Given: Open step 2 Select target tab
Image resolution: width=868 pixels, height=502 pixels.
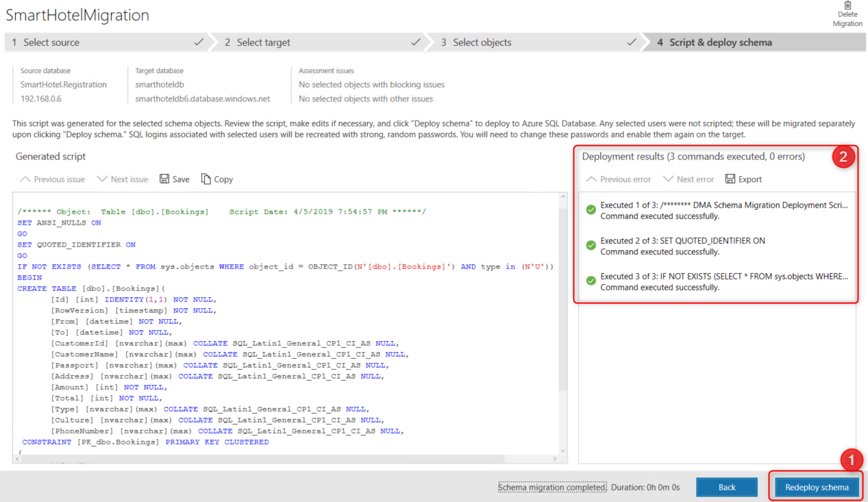Looking at the screenshot, I should coord(322,42).
